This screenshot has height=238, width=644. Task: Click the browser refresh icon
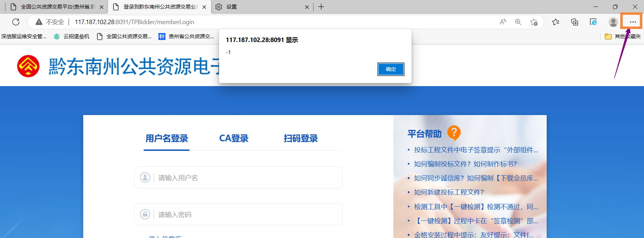coord(16,22)
